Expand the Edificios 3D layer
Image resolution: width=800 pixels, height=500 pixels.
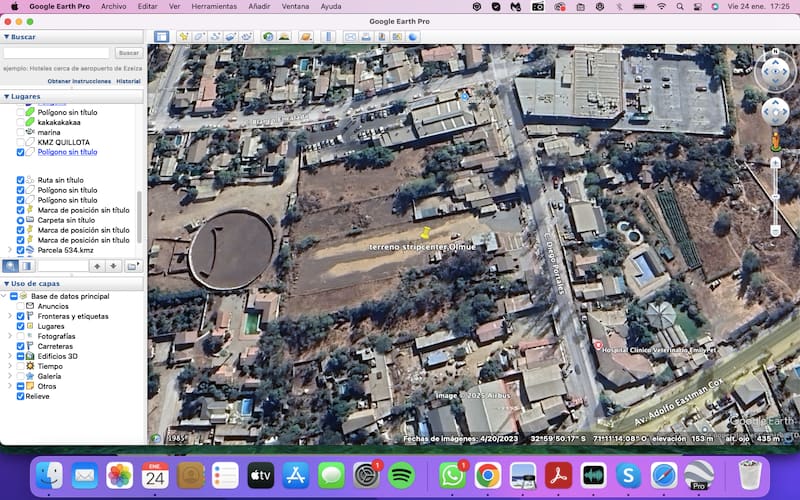point(10,356)
